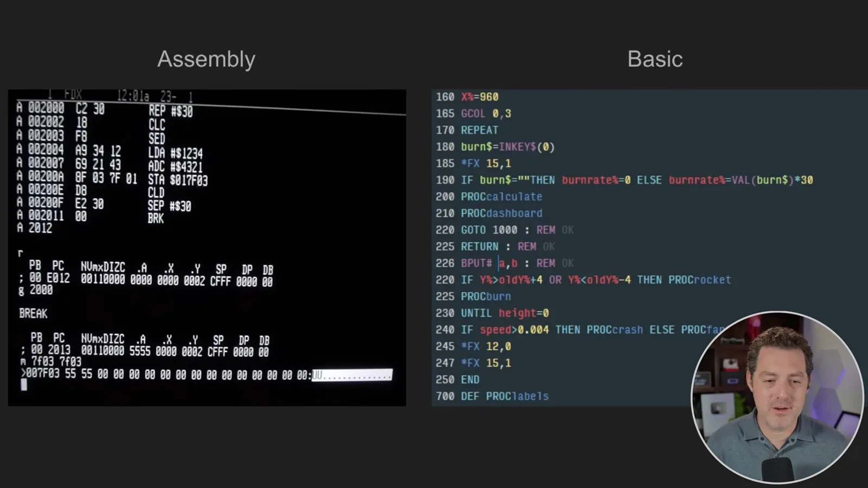Screen dimensions: 868x488
Task: Click line 247 "*FX 15,1"
Action: click(474, 363)
